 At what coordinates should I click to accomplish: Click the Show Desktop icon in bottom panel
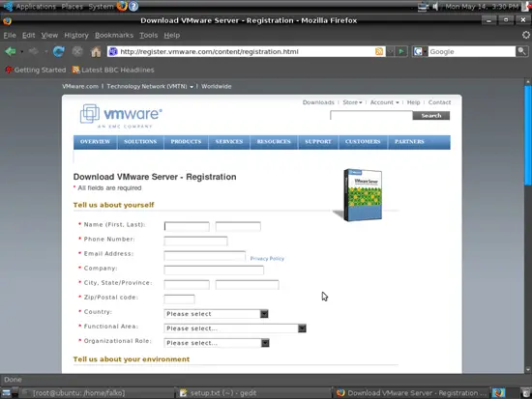click(6, 393)
